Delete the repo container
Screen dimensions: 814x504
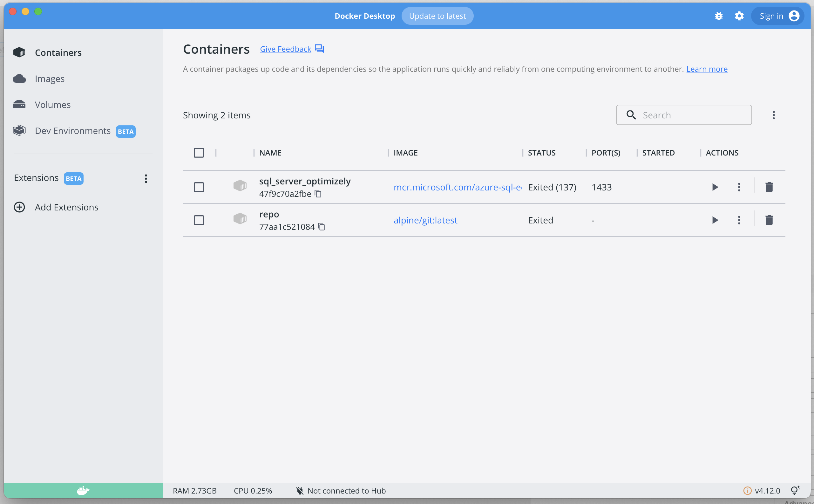click(x=769, y=220)
